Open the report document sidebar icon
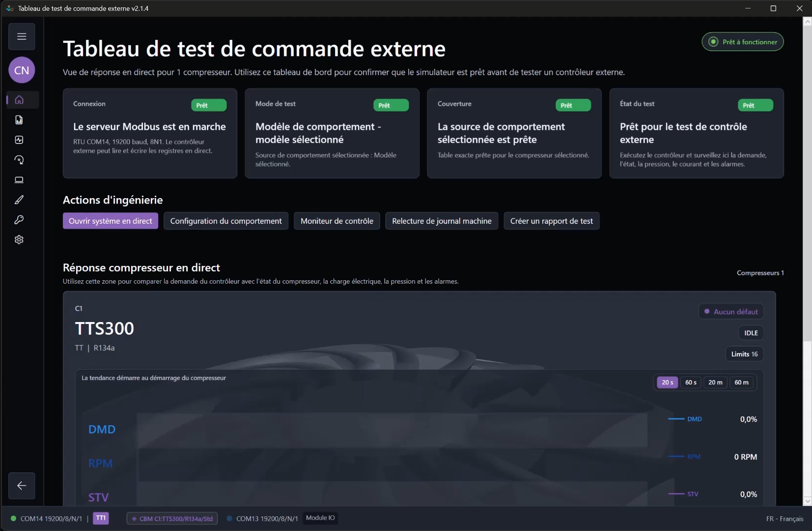 [x=19, y=120]
